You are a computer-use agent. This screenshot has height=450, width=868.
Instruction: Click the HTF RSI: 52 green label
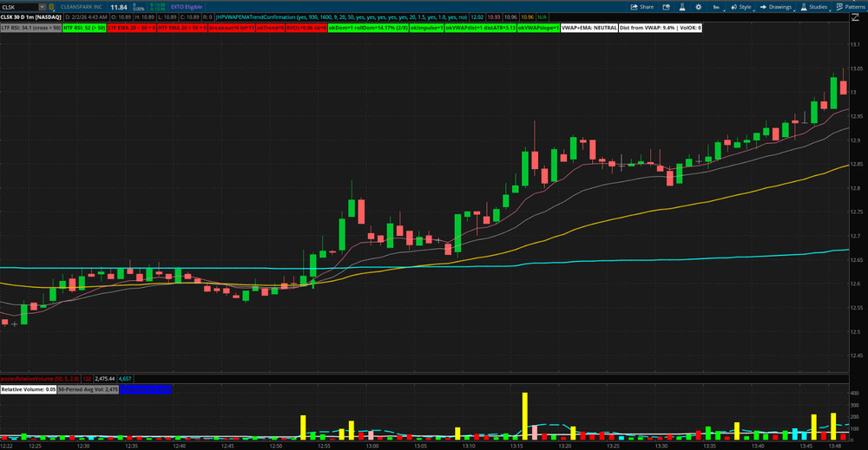click(x=84, y=28)
